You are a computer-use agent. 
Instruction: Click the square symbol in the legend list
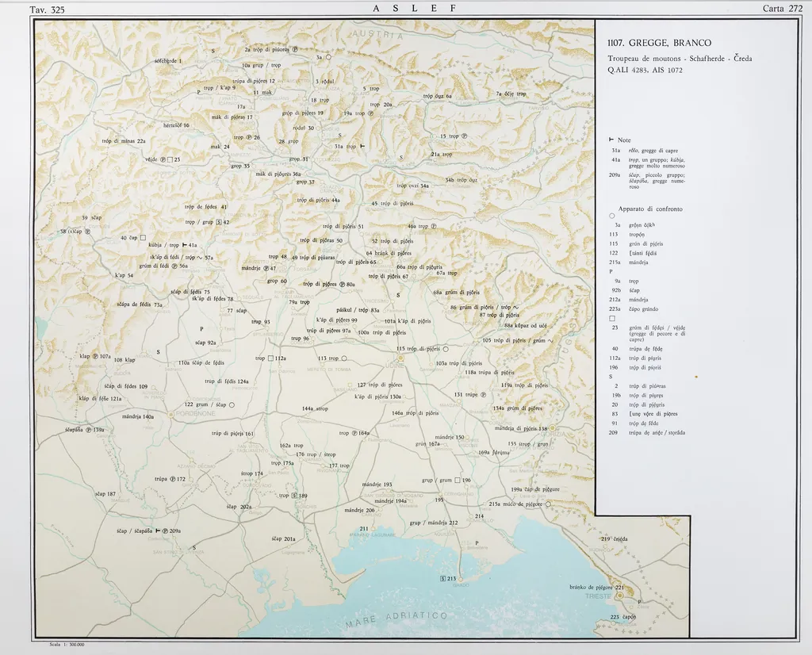611,318
